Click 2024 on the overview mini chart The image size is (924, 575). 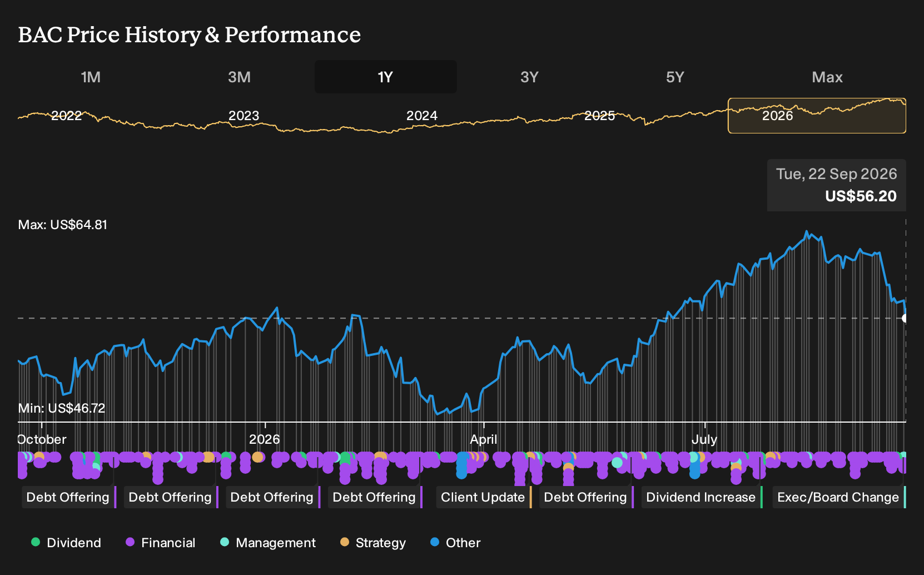point(422,116)
